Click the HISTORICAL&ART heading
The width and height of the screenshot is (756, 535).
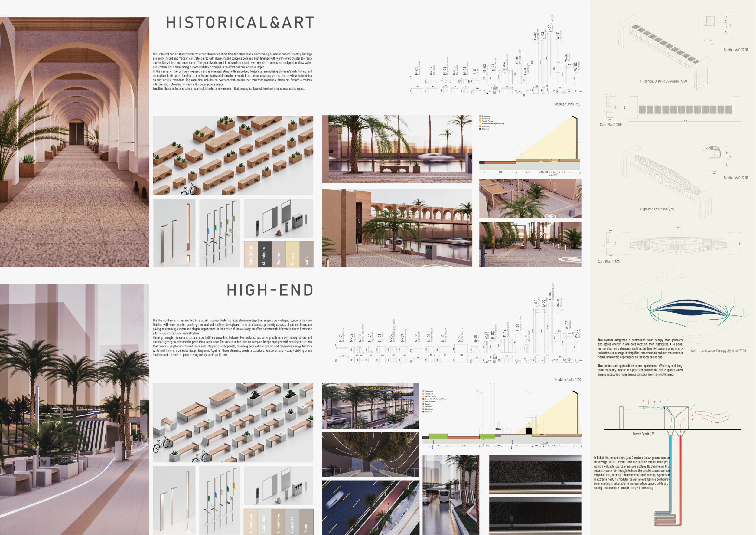(x=240, y=23)
